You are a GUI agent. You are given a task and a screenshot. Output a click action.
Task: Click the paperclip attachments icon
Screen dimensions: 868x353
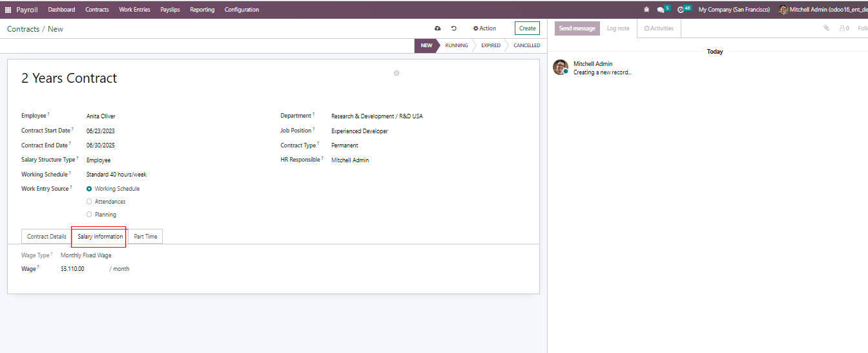[826, 28]
